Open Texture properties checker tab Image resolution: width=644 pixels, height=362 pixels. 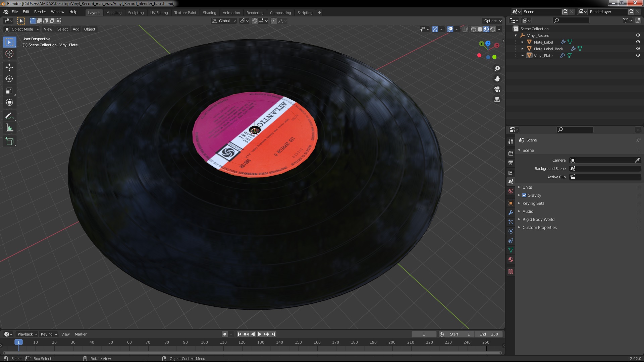coord(511,271)
